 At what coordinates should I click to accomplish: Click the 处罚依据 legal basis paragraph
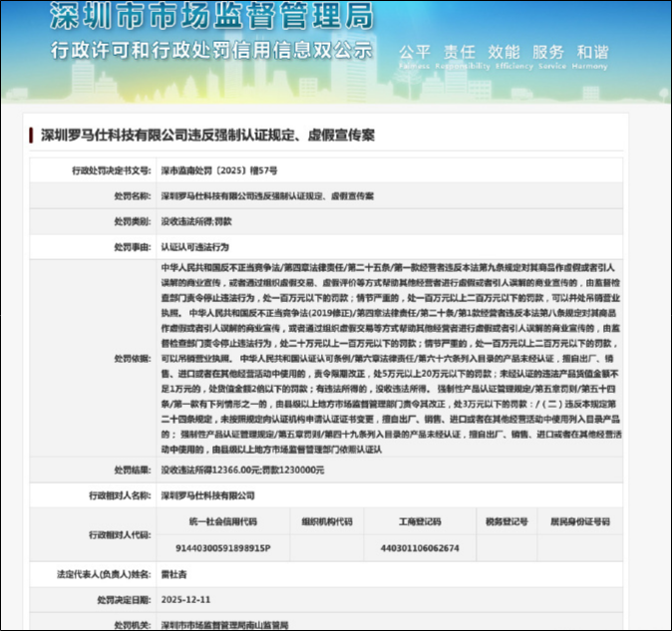[x=391, y=359]
